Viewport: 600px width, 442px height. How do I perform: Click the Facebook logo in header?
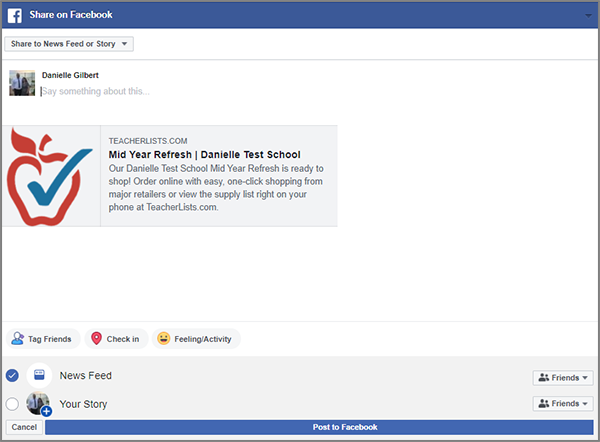15,15
